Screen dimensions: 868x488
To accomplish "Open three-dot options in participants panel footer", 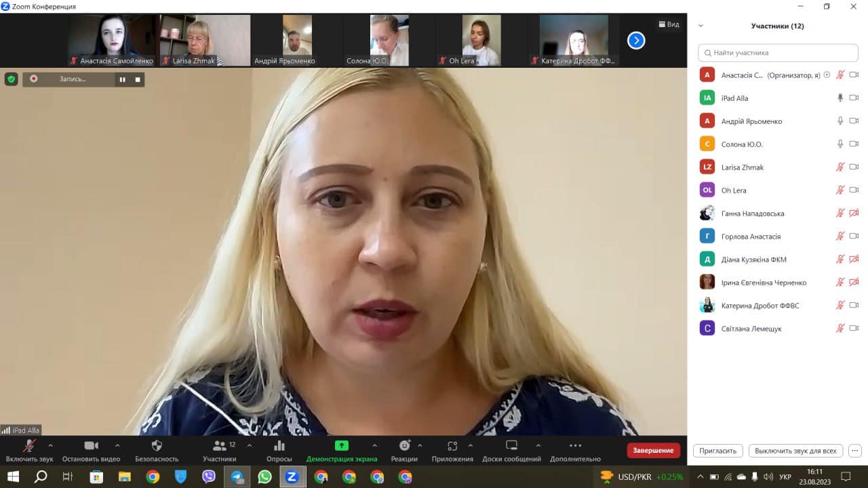I will (x=854, y=451).
